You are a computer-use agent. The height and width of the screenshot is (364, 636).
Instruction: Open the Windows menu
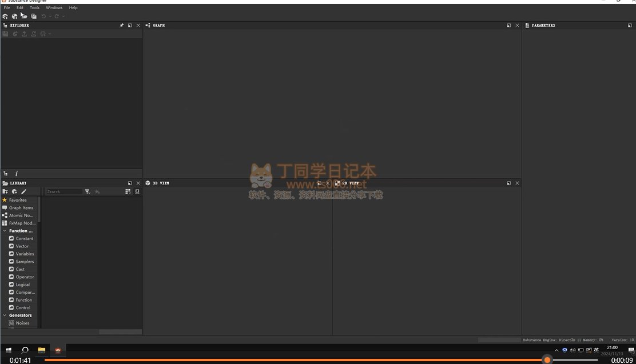[54, 7]
